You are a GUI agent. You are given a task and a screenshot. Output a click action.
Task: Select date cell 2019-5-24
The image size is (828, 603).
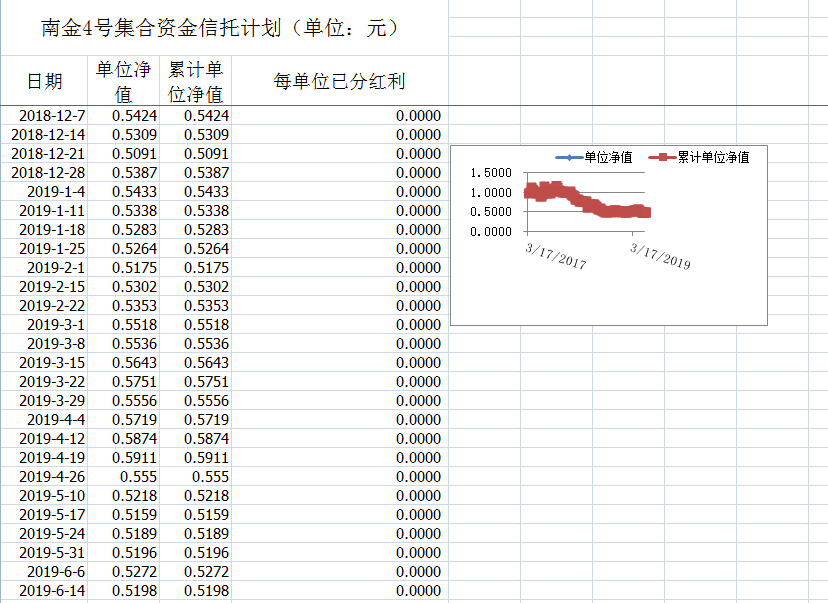point(44,534)
